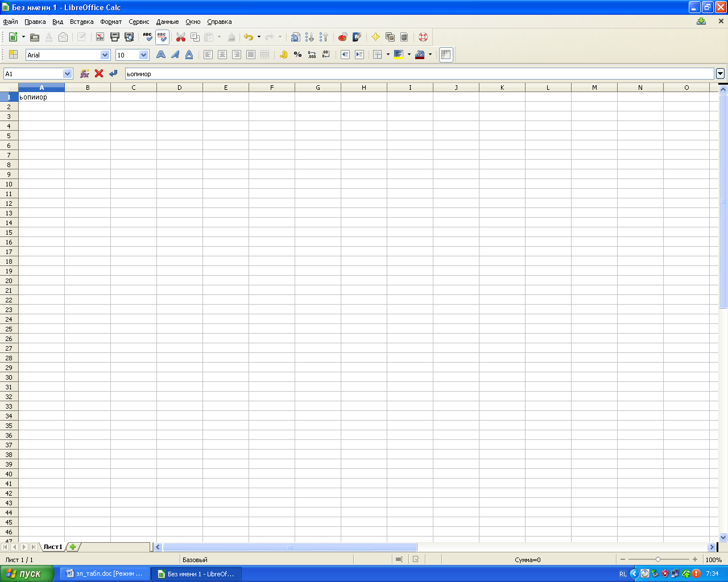Align cell text to the left

click(208, 55)
